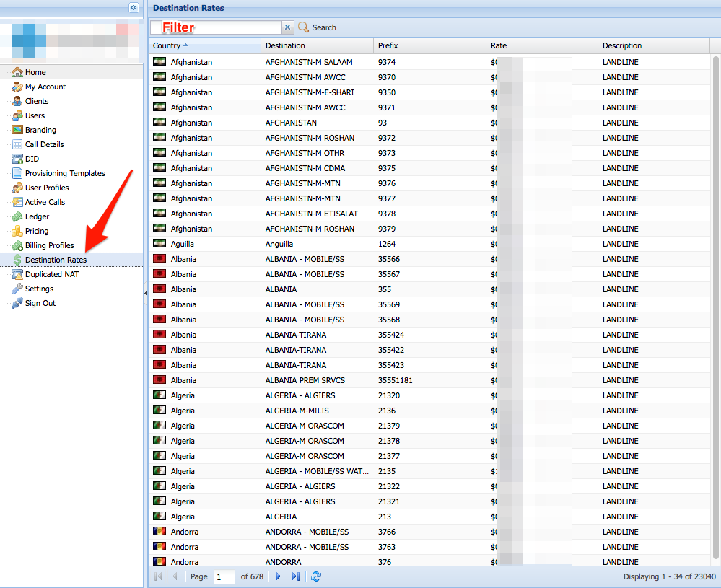
Task: Click the Active Calls icon
Action: coord(17,202)
